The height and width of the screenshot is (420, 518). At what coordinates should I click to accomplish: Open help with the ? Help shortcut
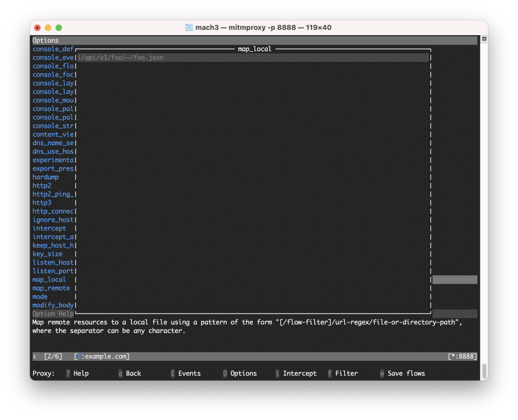(77, 373)
